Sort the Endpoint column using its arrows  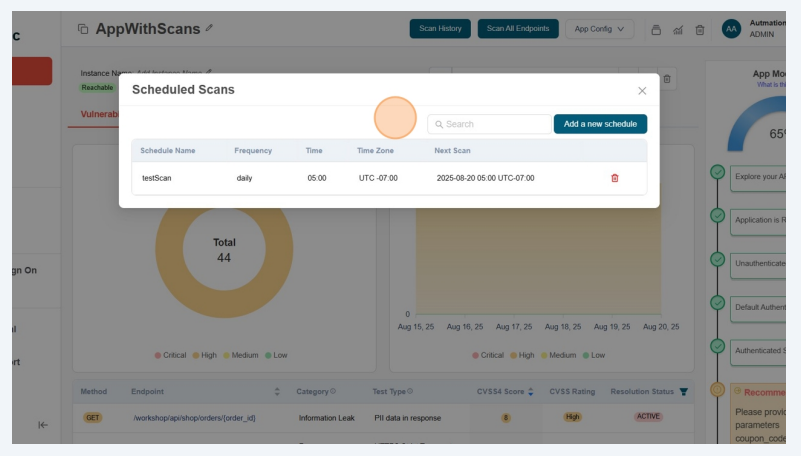point(277,391)
